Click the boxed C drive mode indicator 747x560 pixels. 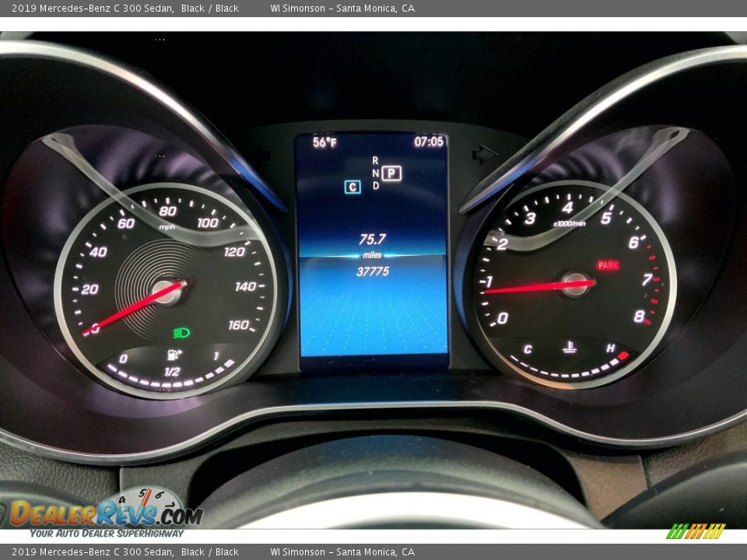352,187
